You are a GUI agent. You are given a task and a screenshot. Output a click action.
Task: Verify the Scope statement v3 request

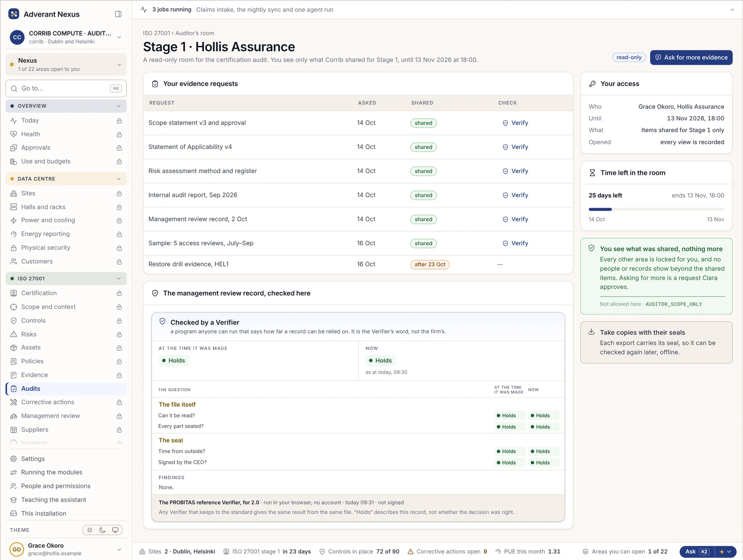[x=515, y=123]
